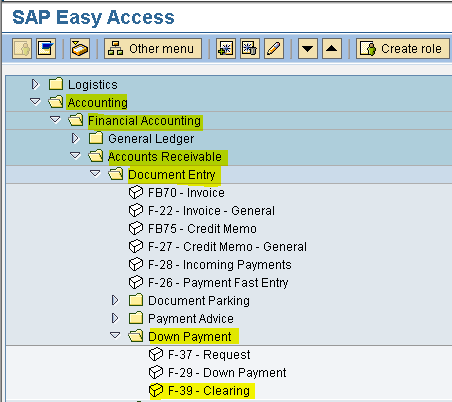Select F-39 - Clearing transaction
Viewport: 452px width, 402px height.
209,391
